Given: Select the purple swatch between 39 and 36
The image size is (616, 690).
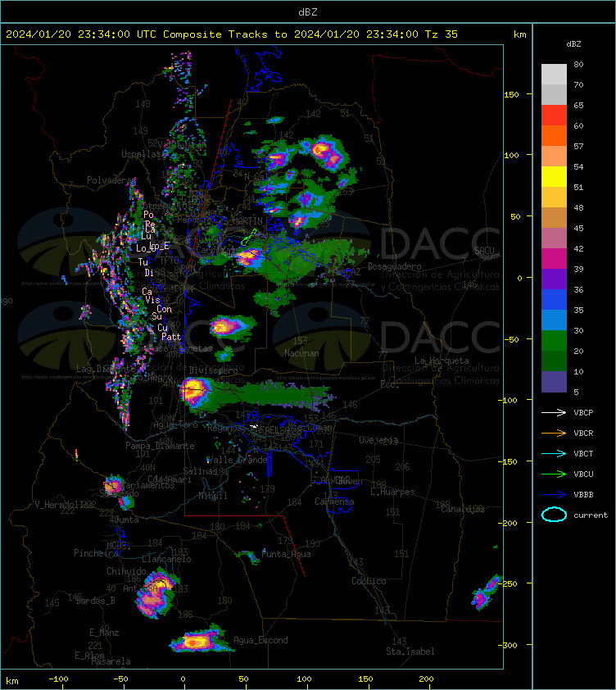Looking at the screenshot, I should [x=554, y=279].
